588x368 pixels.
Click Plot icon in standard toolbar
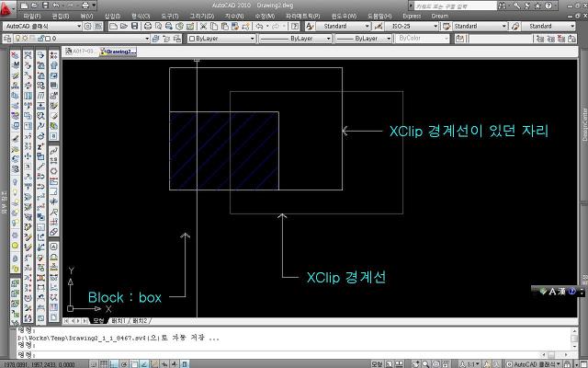(x=148, y=26)
